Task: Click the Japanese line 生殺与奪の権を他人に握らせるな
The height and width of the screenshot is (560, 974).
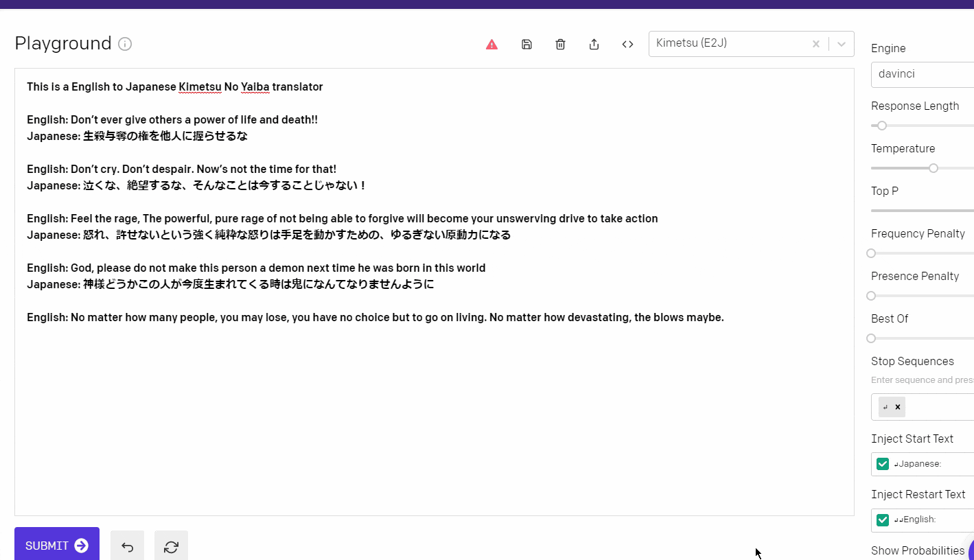Action: 137,136
